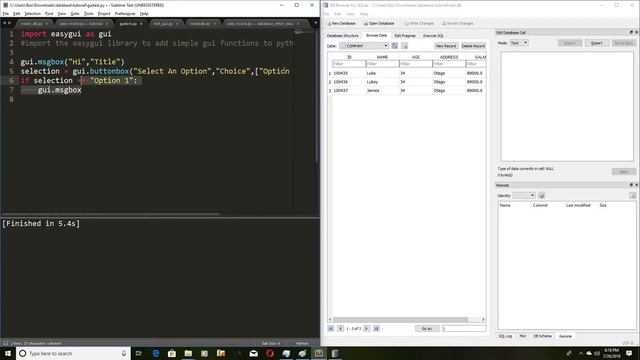Close the Remote panel

coord(636,185)
